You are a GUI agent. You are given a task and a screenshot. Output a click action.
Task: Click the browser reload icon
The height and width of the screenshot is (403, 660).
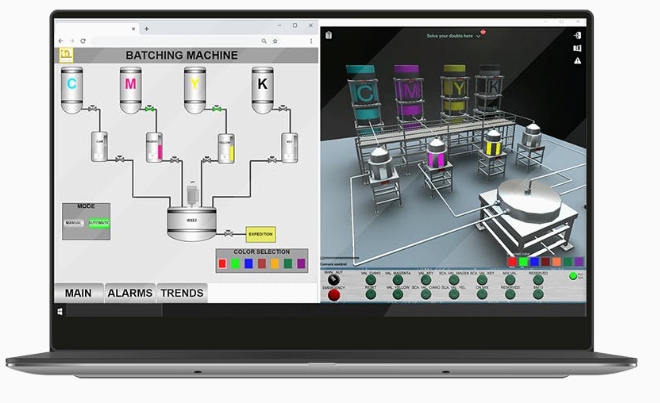click(83, 41)
